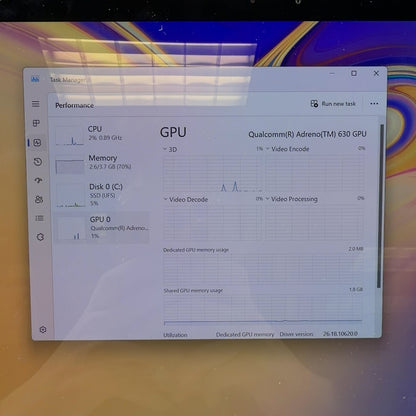Click the Shared GPU memory usage graph
The image size is (416, 416).
(263, 310)
